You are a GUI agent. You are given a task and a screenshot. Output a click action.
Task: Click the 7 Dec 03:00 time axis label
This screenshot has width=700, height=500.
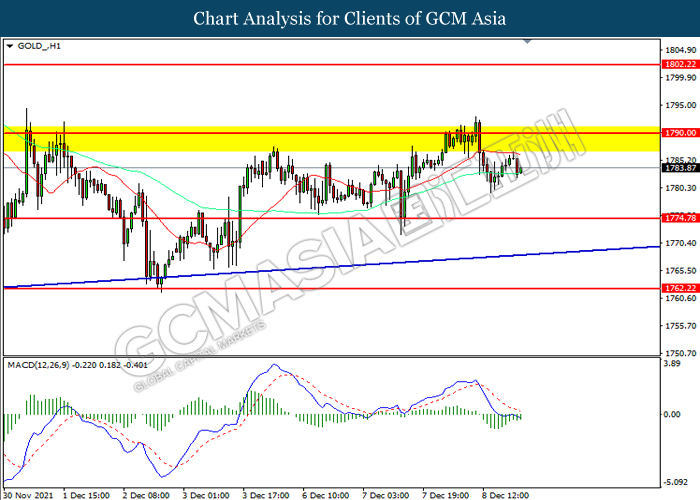(385, 496)
